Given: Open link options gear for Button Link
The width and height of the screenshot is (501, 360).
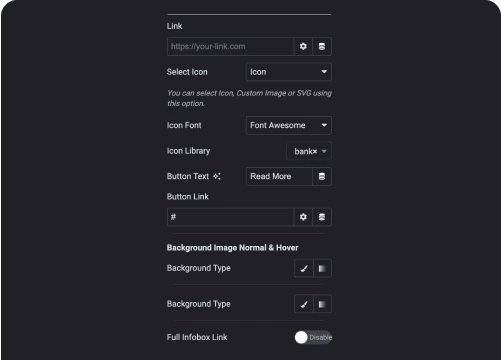Looking at the screenshot, I should 303,217.
